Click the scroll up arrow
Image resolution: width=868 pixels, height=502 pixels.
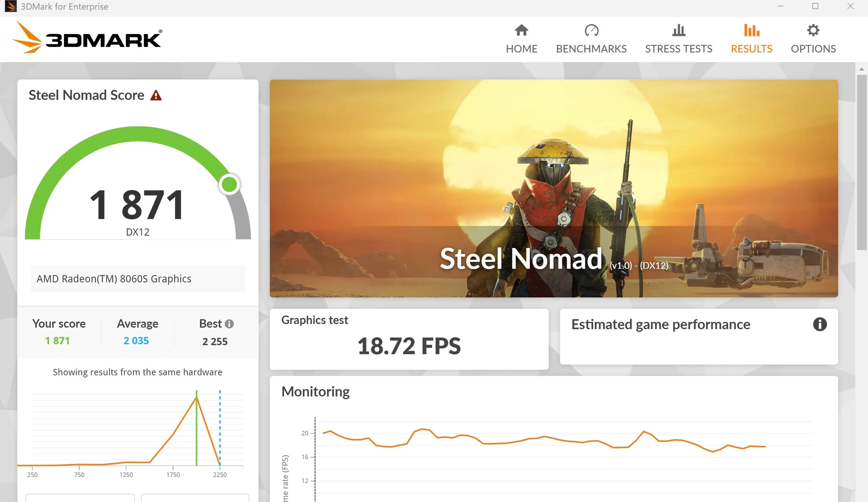tap(862, 69)
